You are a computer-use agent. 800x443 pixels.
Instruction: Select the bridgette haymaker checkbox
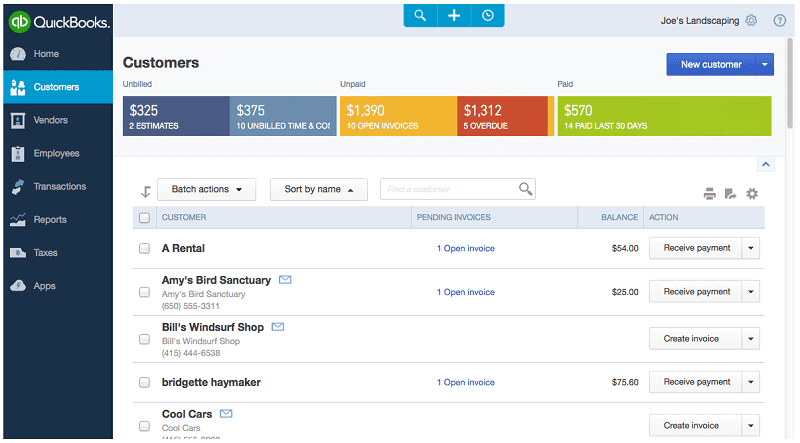144,382
